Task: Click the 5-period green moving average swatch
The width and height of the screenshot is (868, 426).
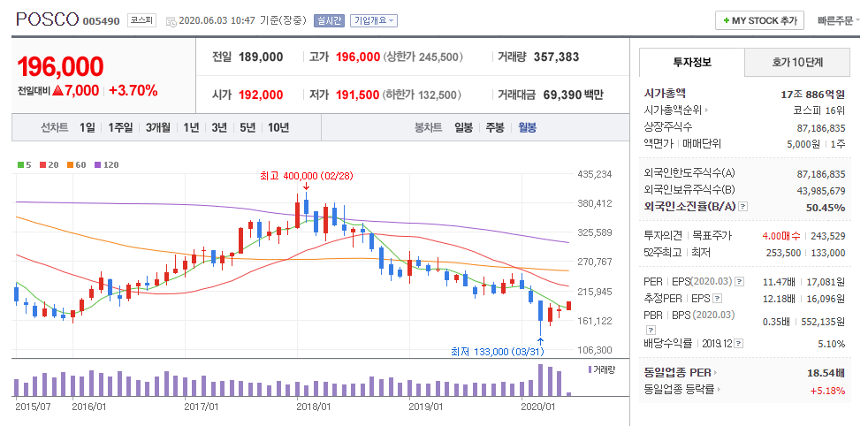Action: pos(21,165)
